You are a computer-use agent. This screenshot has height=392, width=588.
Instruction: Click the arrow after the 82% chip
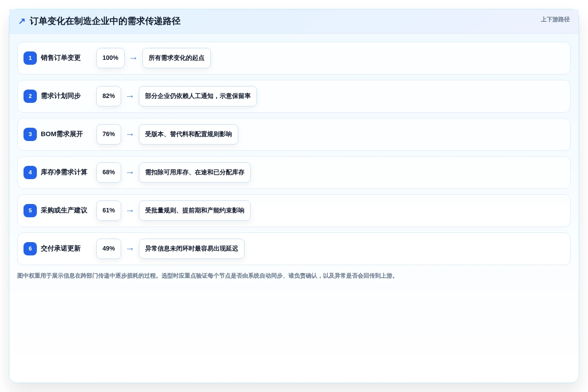130,96
